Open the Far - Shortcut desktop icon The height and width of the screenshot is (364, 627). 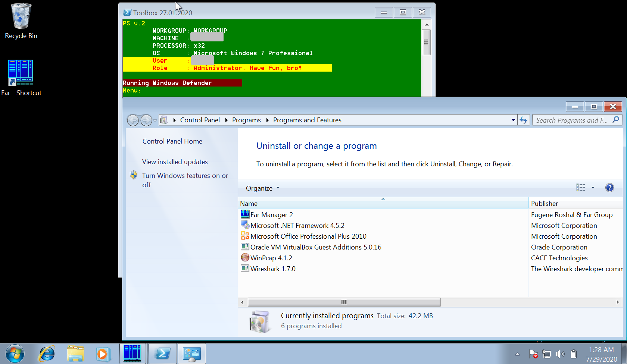(x=21, y=78)
